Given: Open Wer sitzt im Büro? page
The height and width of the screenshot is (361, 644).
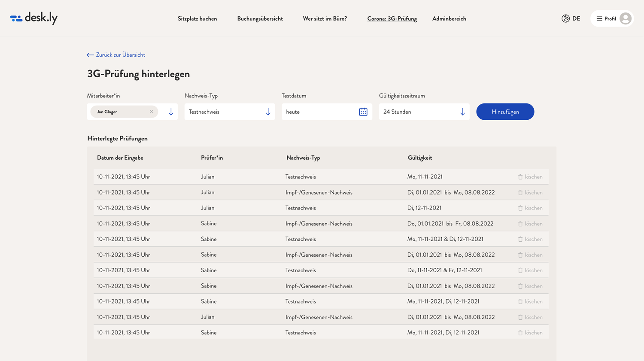Looking at the screenshot, I should click(x=325, y=18).
